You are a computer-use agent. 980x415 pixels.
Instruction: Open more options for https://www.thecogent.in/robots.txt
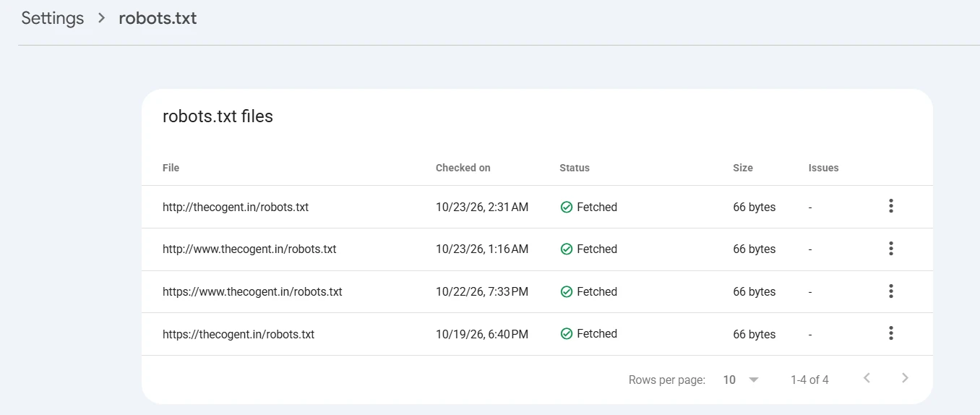coord(891,291)
